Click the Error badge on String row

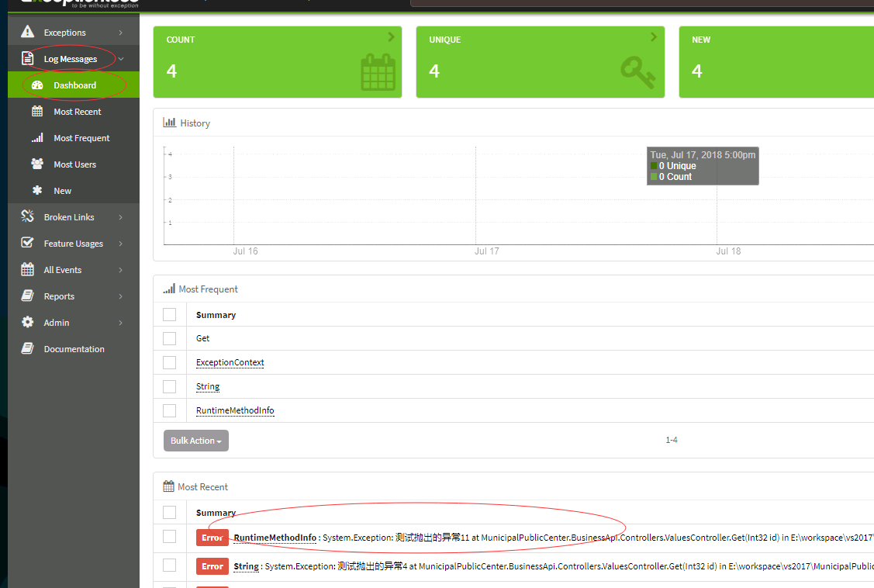pos(212,566)
